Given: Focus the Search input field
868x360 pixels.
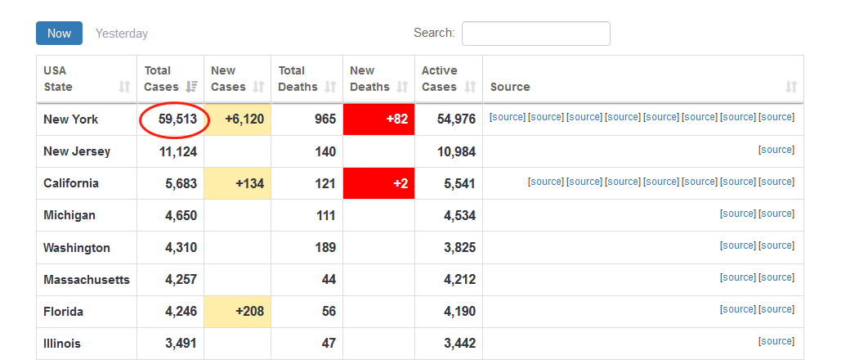Looking at the screenshot, I should tap(535, 34).
